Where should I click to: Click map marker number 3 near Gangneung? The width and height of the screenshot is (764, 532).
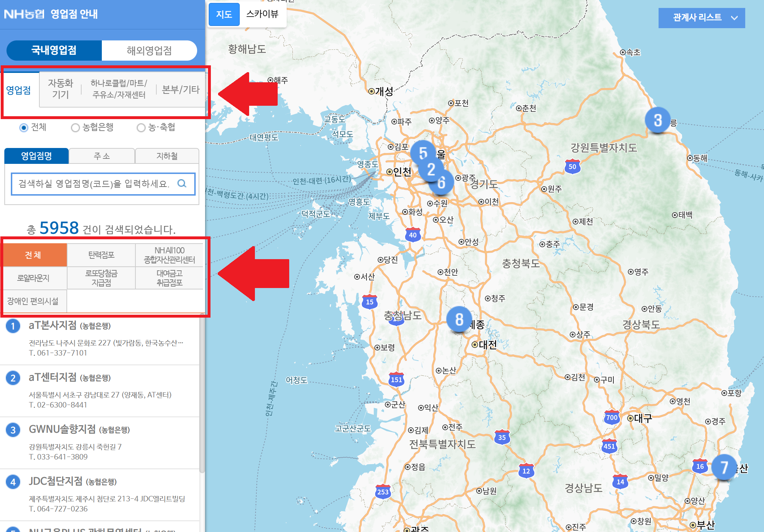pos(657,120)
